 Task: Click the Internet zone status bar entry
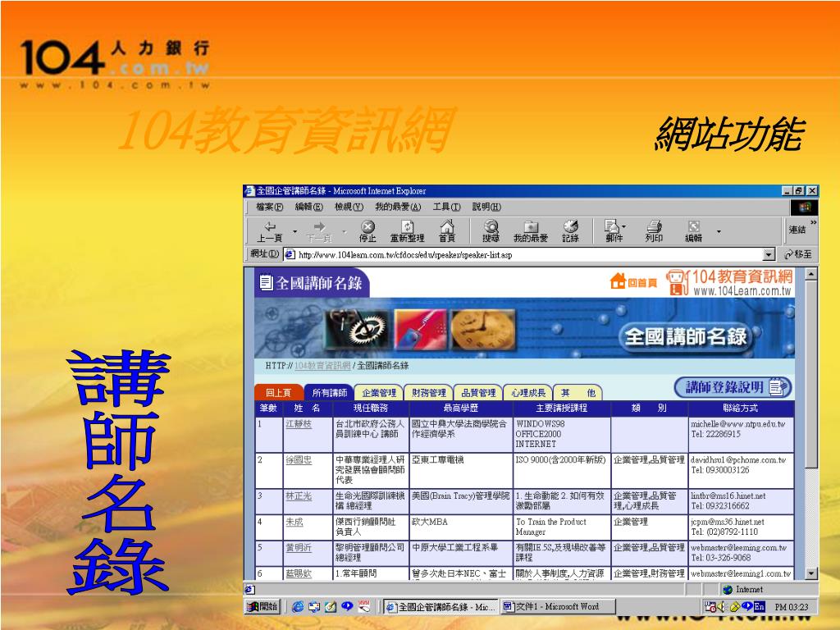(x=743, y=589)
